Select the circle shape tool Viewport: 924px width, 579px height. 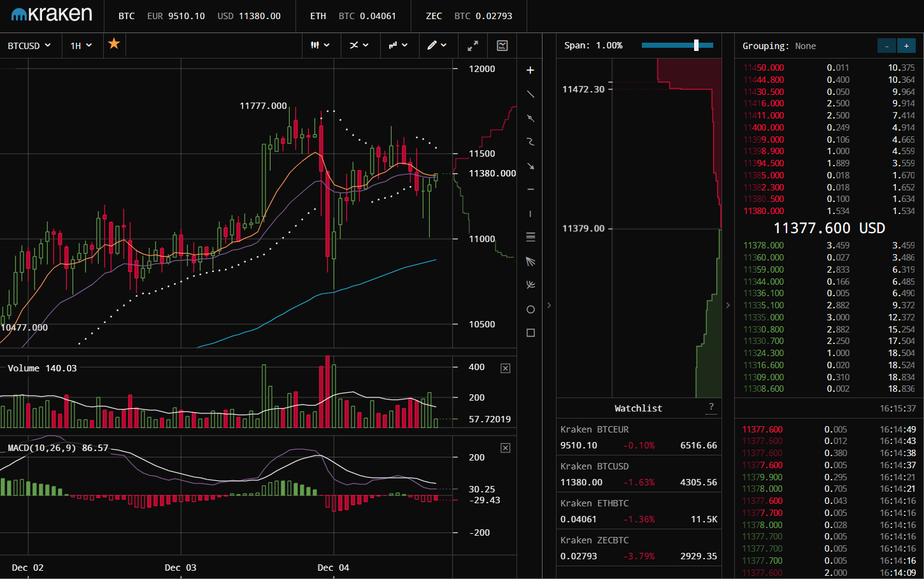pyautogui.click(x=530, y=309)
